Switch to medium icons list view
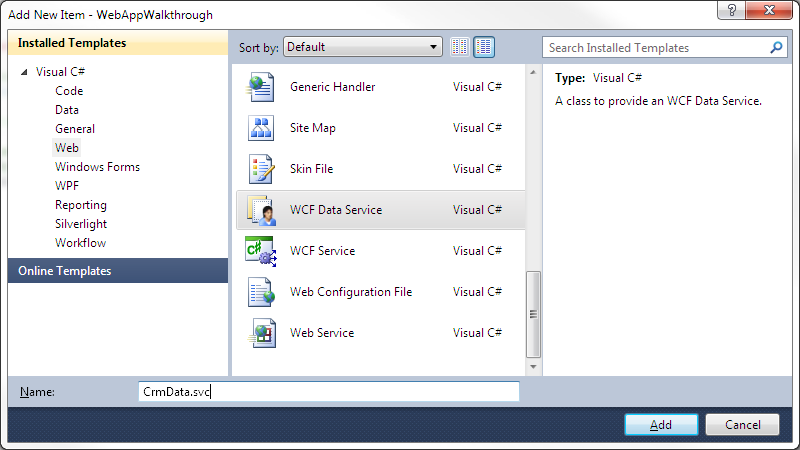The image size is (800, 450). click(x=484, y=47)
